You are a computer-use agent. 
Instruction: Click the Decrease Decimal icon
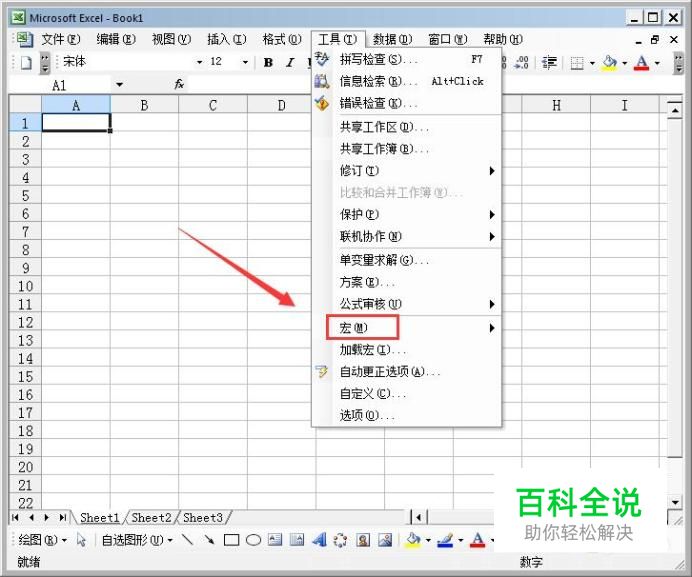521,63
